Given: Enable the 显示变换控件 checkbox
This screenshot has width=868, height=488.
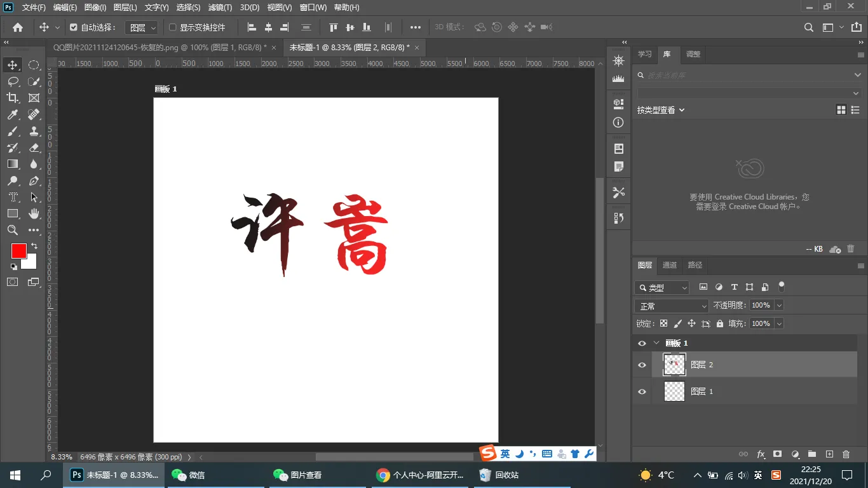Looking at the screenshot, I should pyautogui.click(x=172, y=27).
